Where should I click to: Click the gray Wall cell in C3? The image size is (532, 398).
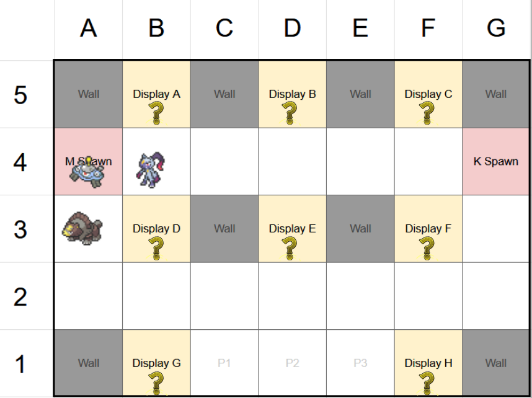(224, 229)
